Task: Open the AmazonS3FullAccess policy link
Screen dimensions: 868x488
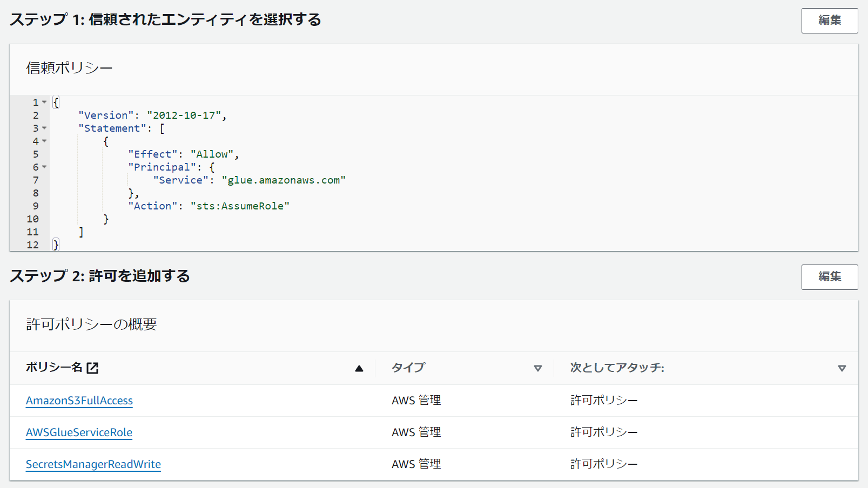Action: pyautogui.click(x=79, y=401)
